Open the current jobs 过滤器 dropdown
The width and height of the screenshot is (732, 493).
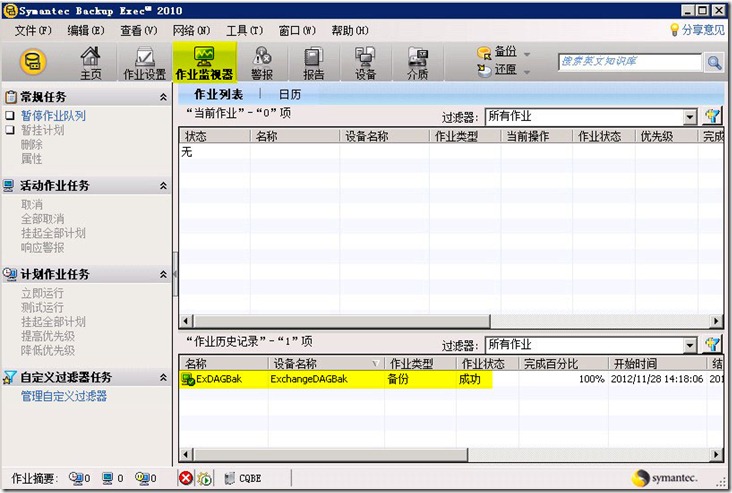click(690, 117)
